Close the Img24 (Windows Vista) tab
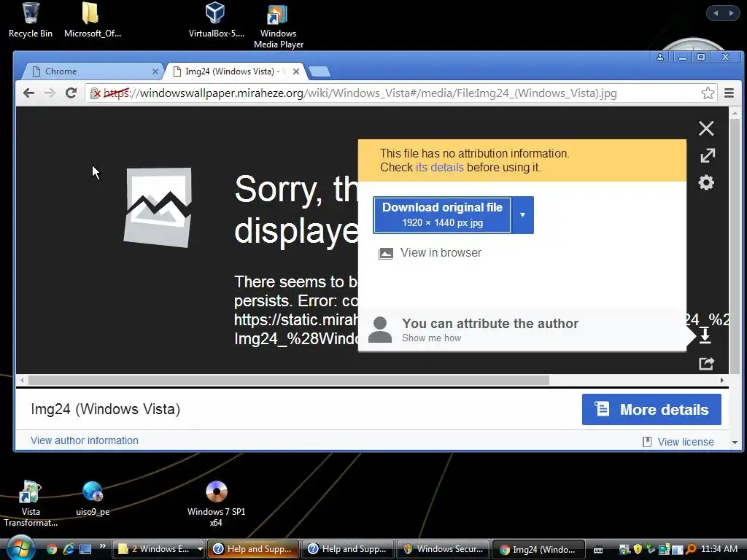Screen dimensions: 747x560 click(296, 71)
